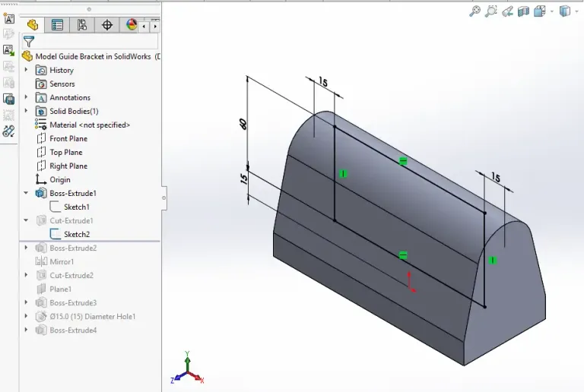Viewport: 584px width, 392px height.
Task: Open the ConfigurationManager tab
Action: pos(81,25)
